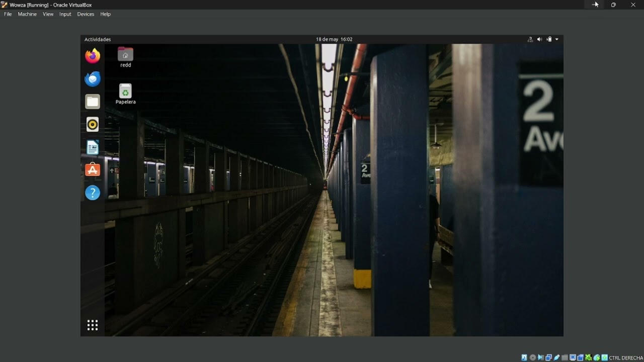Click the hard disk activity status icon
The image size is (644, 362).
click(x=524, y=357)
